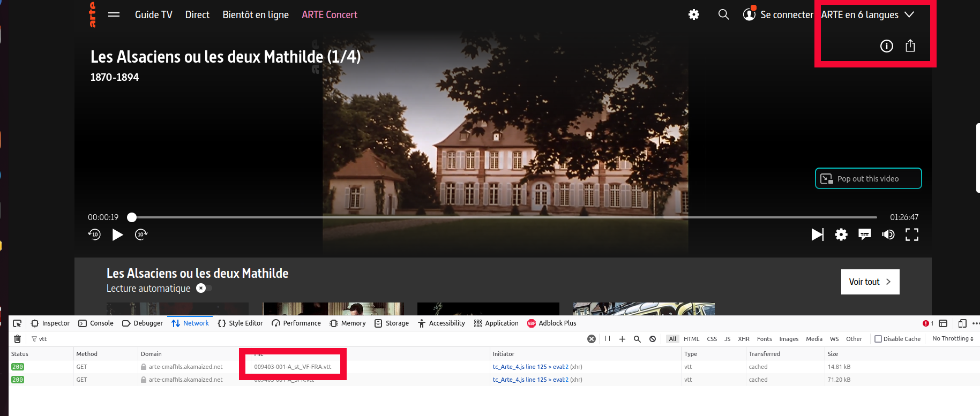The width and height of the screenshot is (980, 416).
Task: Clear the vtt filter text
Action: (592, 339)
